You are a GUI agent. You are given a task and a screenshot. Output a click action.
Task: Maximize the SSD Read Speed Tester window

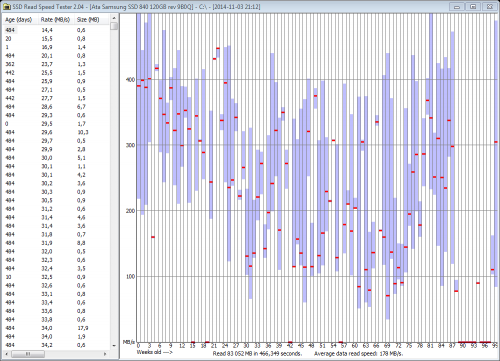(473, 6)
